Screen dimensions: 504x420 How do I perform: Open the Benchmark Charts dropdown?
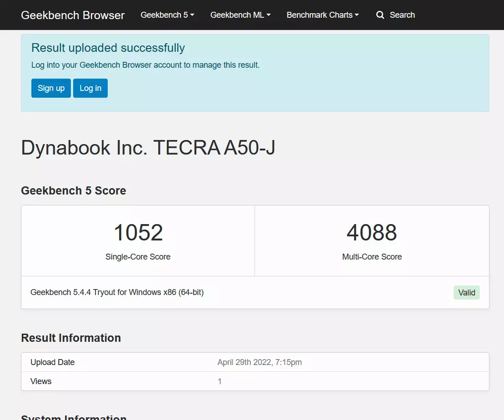(322, 15)
